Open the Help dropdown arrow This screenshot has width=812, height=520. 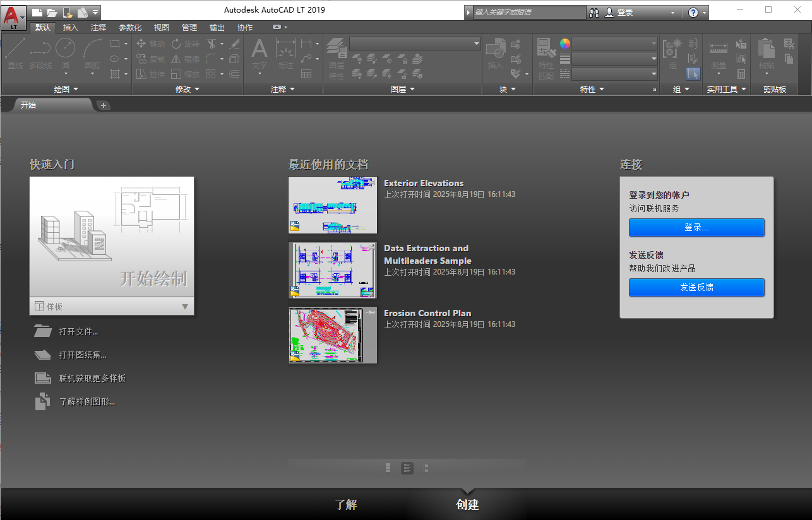click(x=704, y=12)
